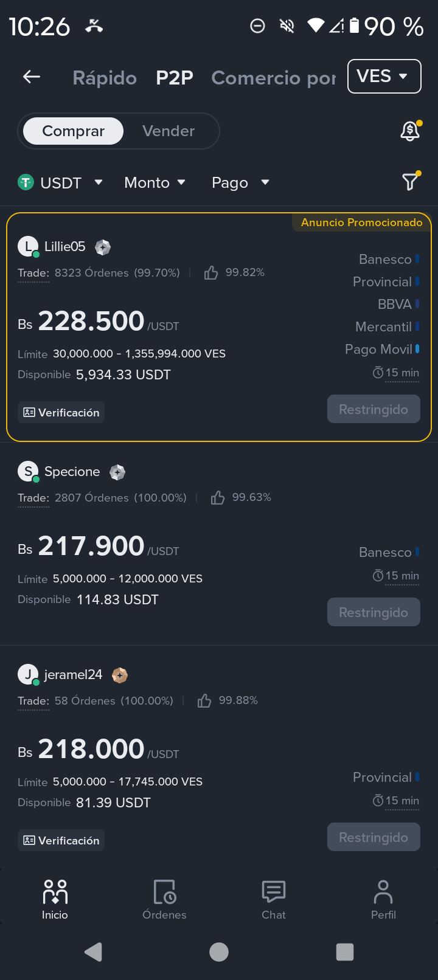Tap the Restringido button for jeramel24
Screen dimensions: 438x980
click(x=374, y=837)
